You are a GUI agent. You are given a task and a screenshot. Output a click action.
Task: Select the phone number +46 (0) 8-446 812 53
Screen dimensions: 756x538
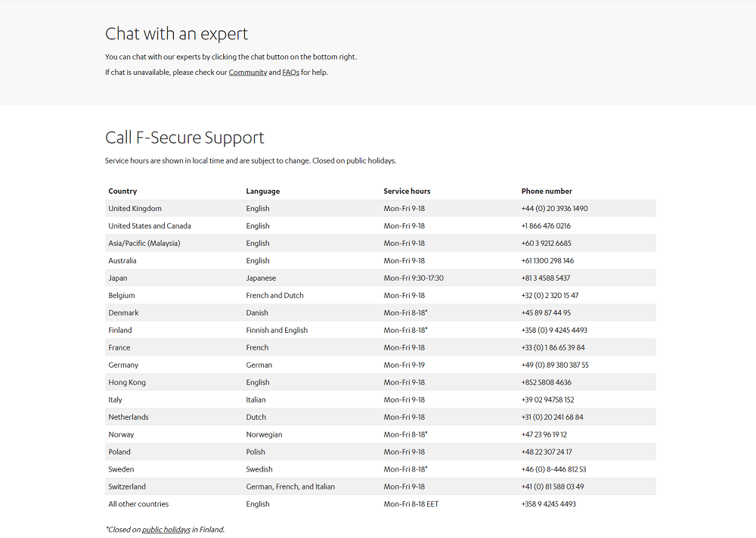click(x=554, y=469)
